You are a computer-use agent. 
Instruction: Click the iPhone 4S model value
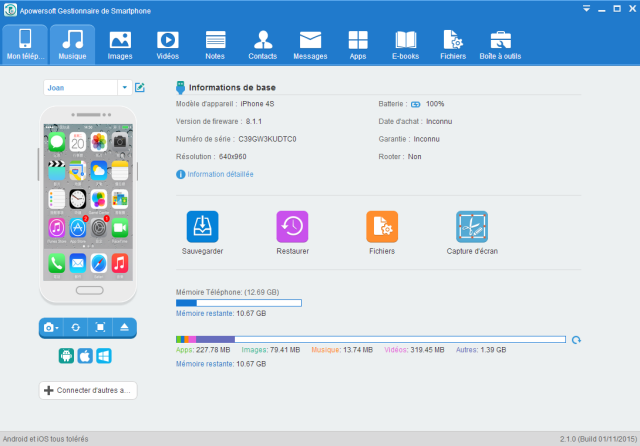257,104
